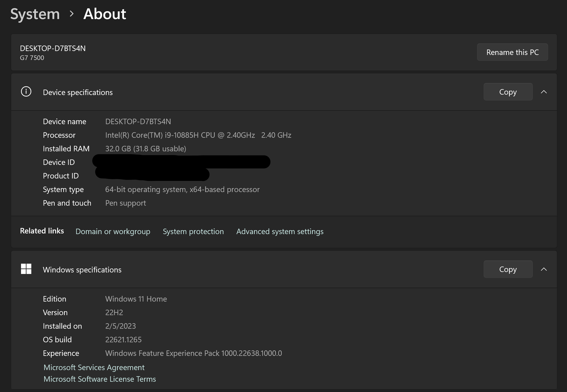Select the 2/5/2023 installed on date
567x392 pixels.
point(121,326)
